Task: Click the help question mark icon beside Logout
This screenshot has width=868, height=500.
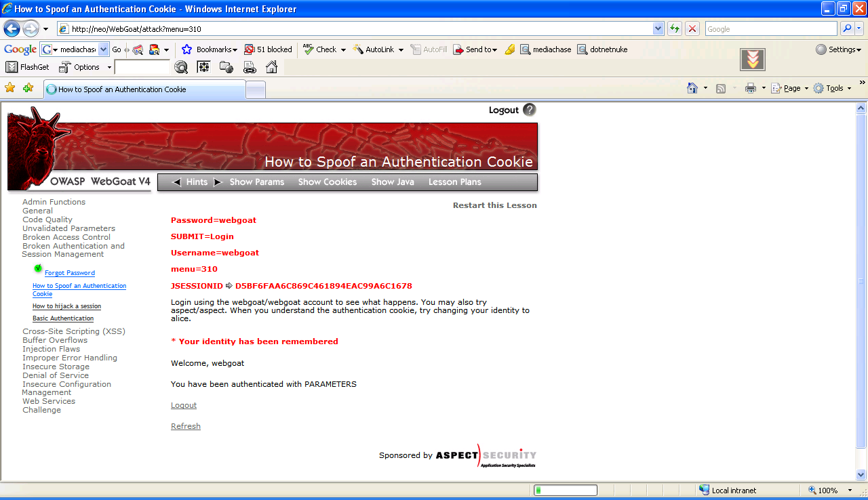Action: (x=530, y=110)
